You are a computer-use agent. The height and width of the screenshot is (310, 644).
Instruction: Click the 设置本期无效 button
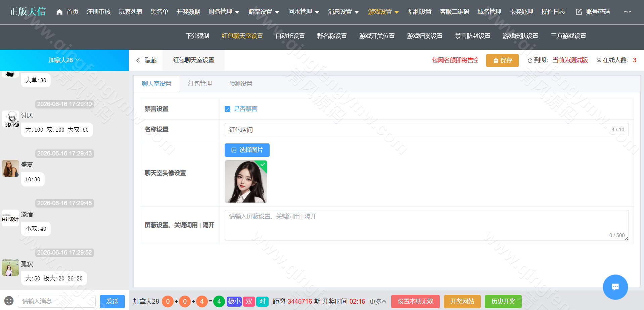click(415, 302)
